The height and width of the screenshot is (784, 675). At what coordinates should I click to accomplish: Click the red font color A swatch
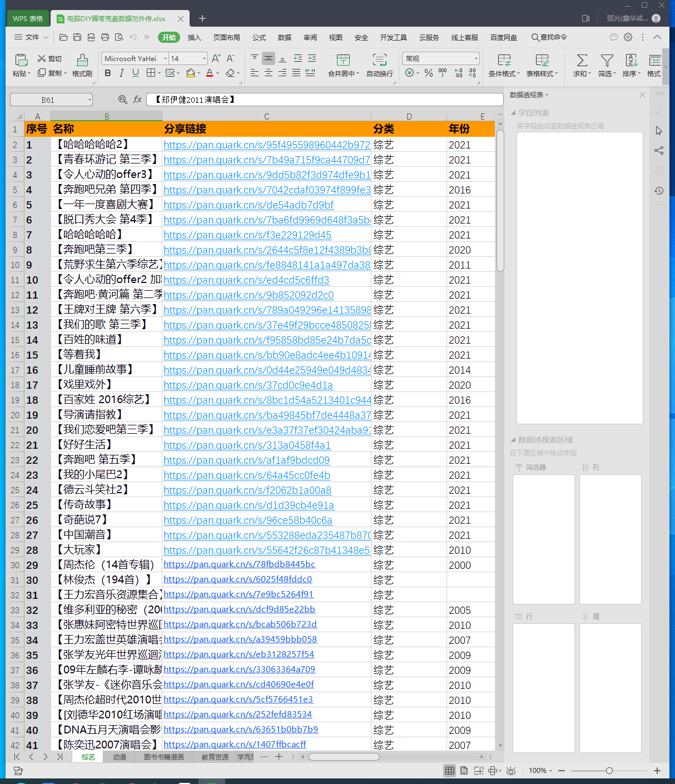tap(210, 73)
